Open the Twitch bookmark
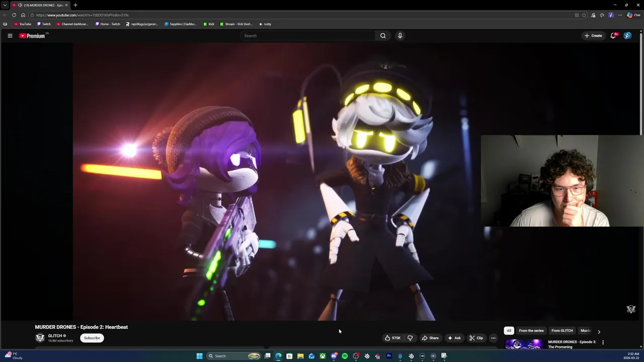644x362 pixels. 44,24
